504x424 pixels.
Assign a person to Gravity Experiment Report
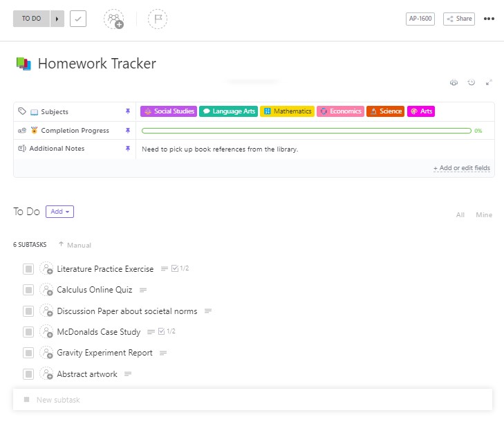pos(47,353)
